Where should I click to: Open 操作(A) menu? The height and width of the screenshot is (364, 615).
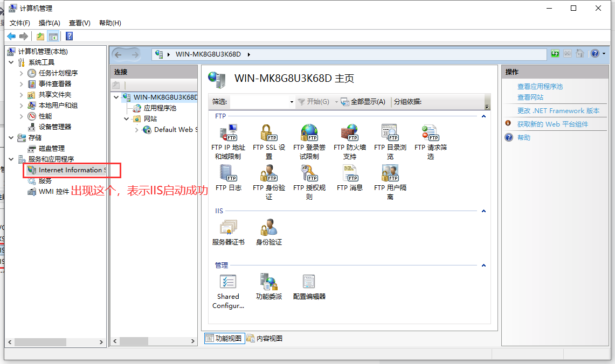pyautogui.click(x=50, y=23)
